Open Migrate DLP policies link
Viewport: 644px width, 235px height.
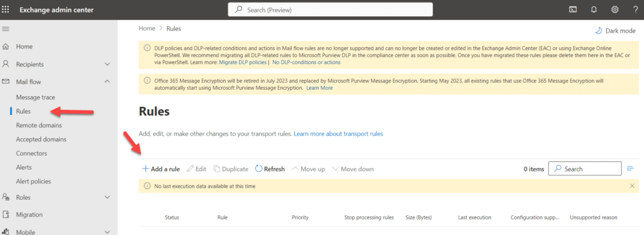tap(243, 62)
